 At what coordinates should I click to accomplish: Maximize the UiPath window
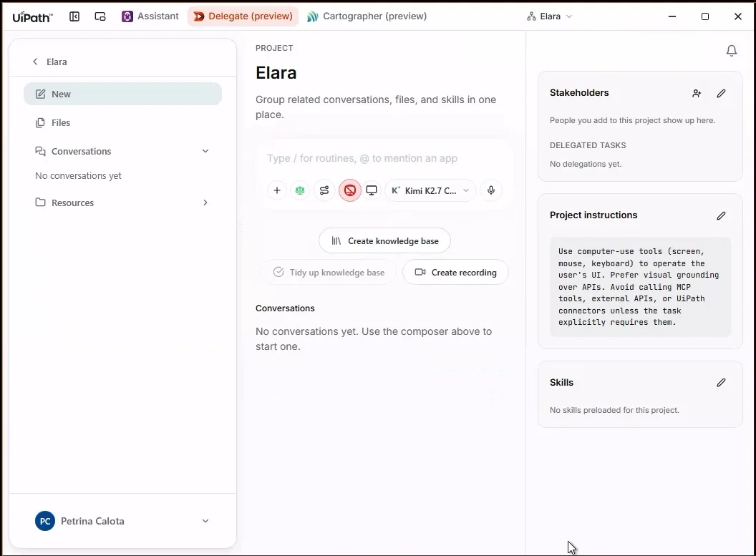click(705, 16)
